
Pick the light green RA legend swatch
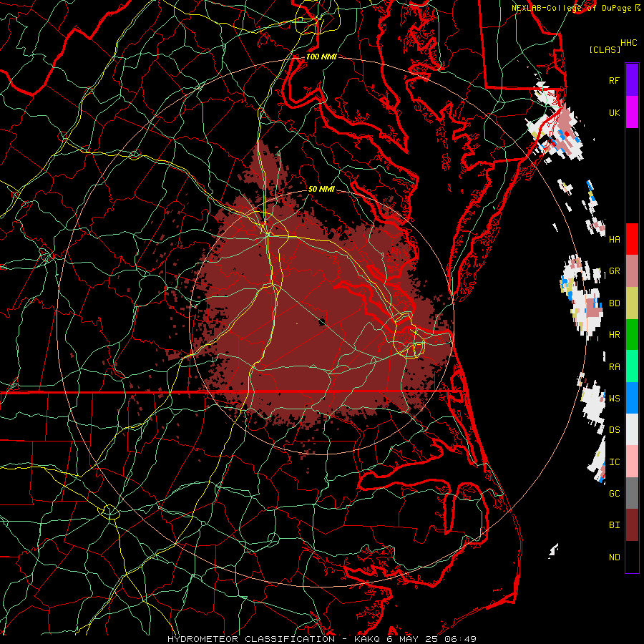[x=632, y=366]
